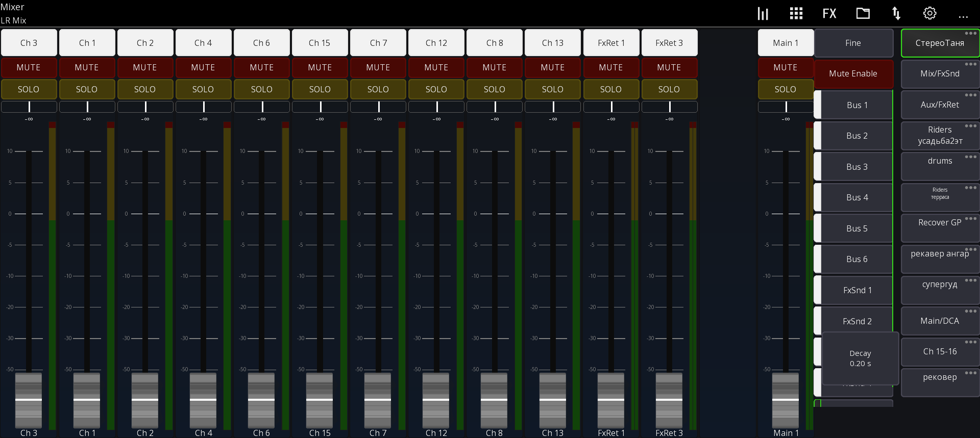This screenshot has width=980, height=438.
Task: Click the Main 1 fader knob
Action: (x=786, y=400)
